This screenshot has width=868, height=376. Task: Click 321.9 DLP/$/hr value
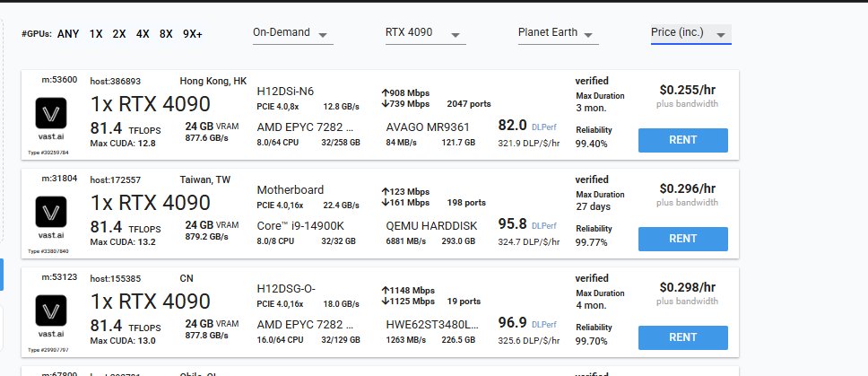click(x=529, y=144)
